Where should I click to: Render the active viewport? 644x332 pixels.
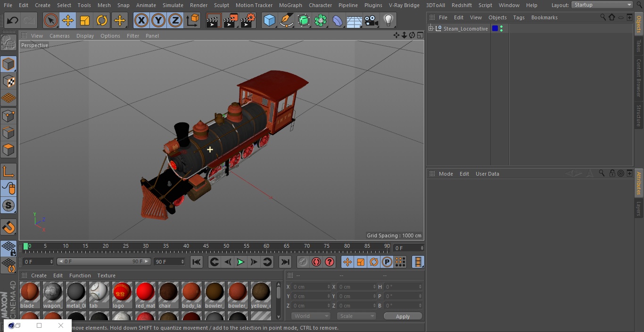(x=213, y=20)
